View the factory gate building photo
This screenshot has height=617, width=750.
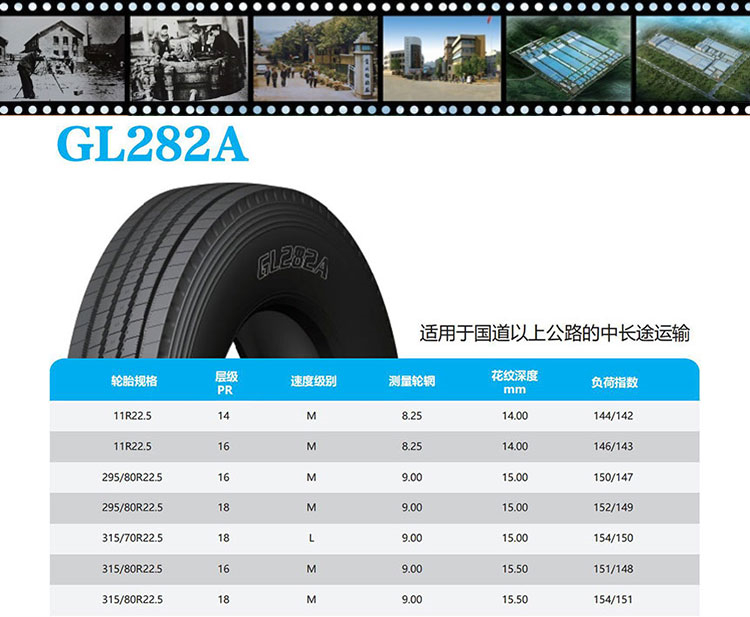[441, 58]
